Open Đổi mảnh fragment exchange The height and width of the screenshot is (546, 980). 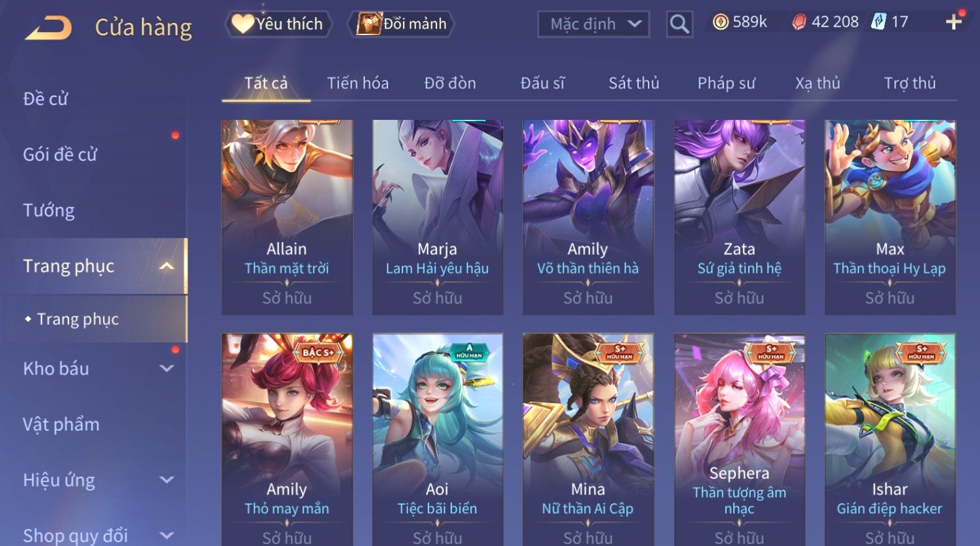[401, 24]
